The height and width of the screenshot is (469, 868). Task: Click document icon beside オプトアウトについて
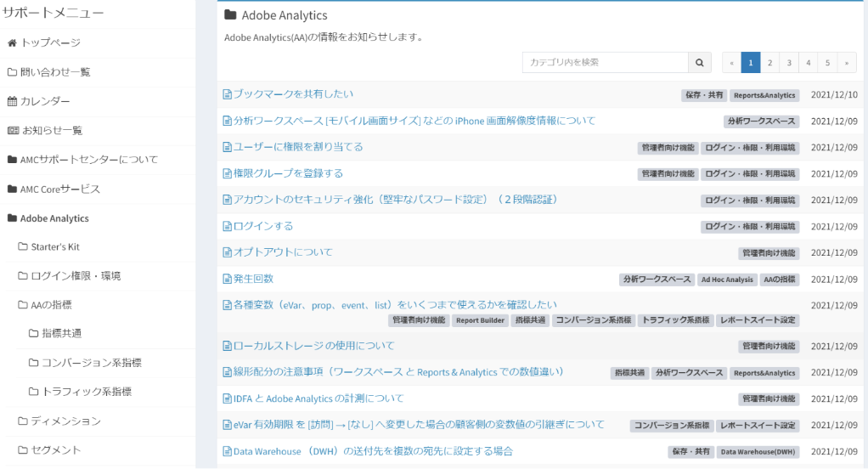click(227, 252)
